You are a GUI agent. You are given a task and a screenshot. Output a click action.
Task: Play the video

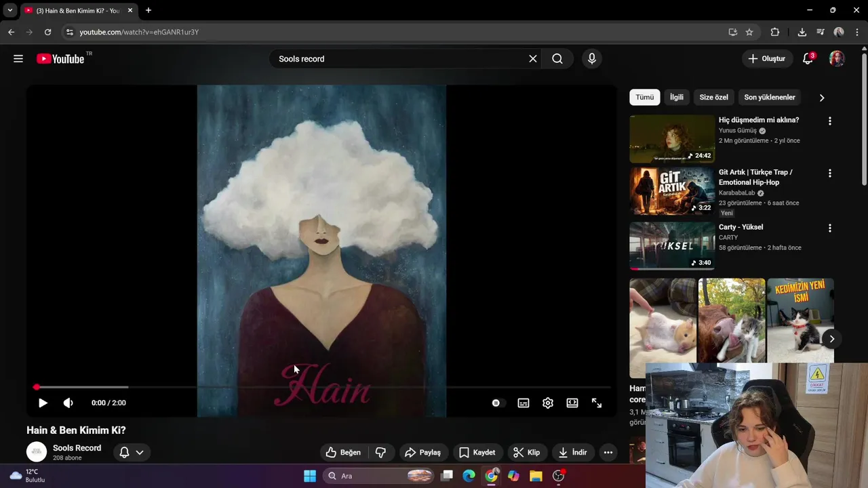tap(43, 403)
